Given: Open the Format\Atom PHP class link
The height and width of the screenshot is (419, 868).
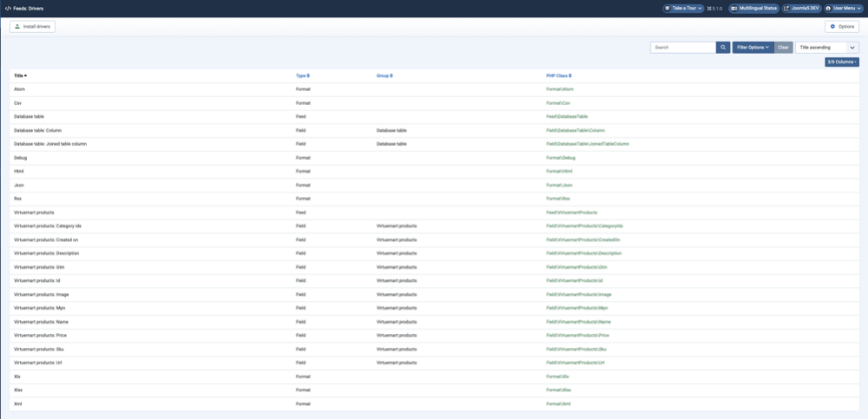Looking at the screenshot, I should pos(559,89).
